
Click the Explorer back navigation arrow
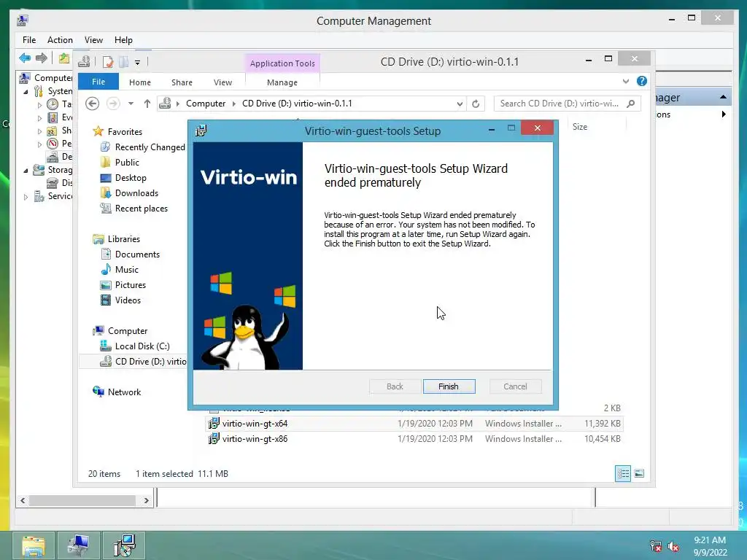pyautogui.click(x=93, y=104)
